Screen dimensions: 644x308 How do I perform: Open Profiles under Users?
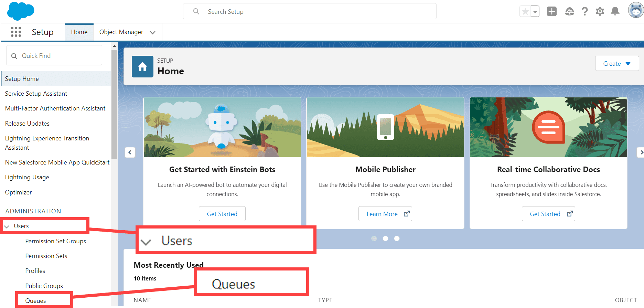pos(35,271)
